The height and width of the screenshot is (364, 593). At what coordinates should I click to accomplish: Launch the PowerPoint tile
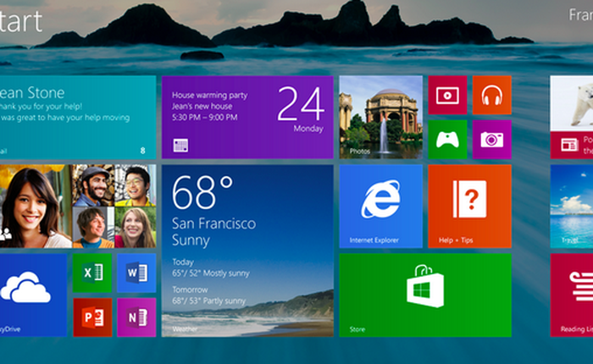(92, 317)
